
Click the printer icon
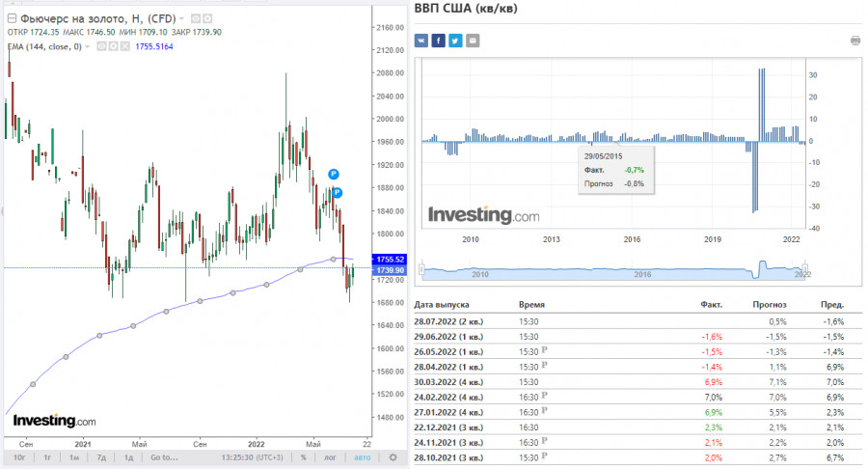[854, 41]
